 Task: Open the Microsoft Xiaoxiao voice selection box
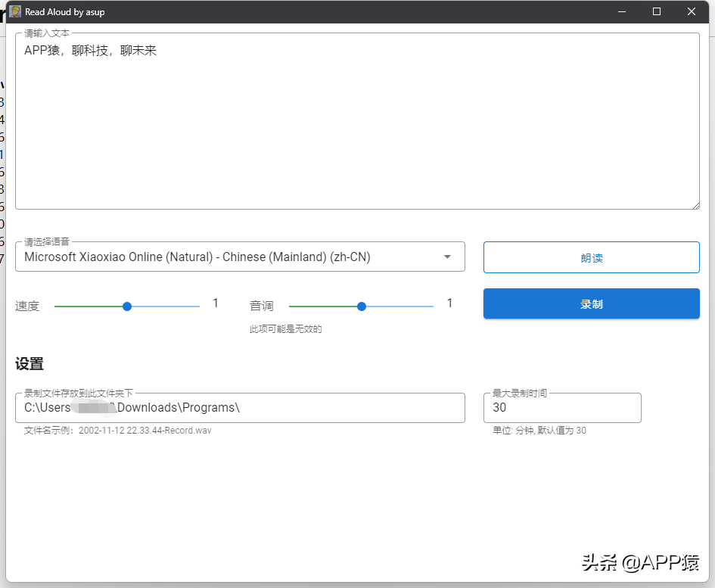[227, 257]
